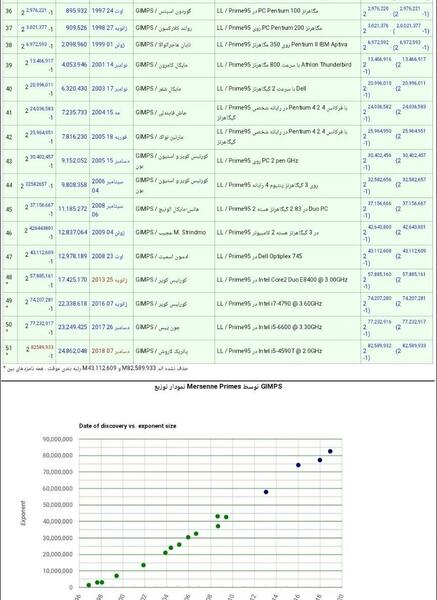
Task: Select the Dell Optiplex 745 method cell
Action: [x=287, y=256]
